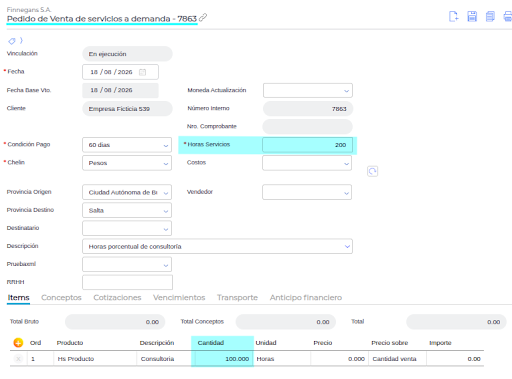Click the new document icon
512x379 pixels.
tap(454, 16)
